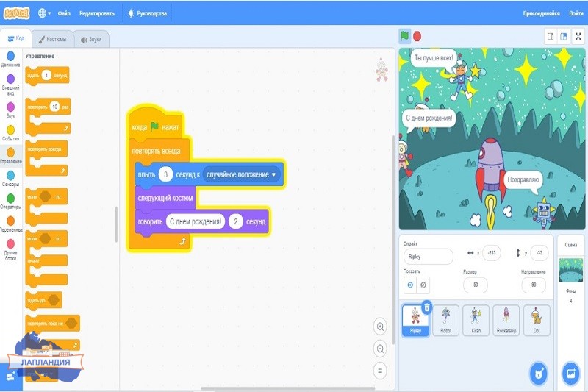Select the Kiran sprite thumbnail
The image size is (588, 392).
(x=476, y=320)
